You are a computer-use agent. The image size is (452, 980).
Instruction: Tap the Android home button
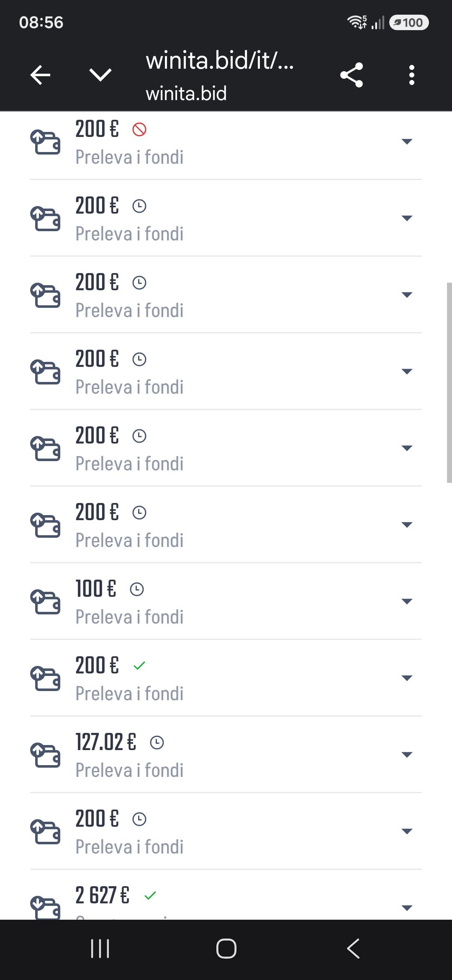point(226,949)
